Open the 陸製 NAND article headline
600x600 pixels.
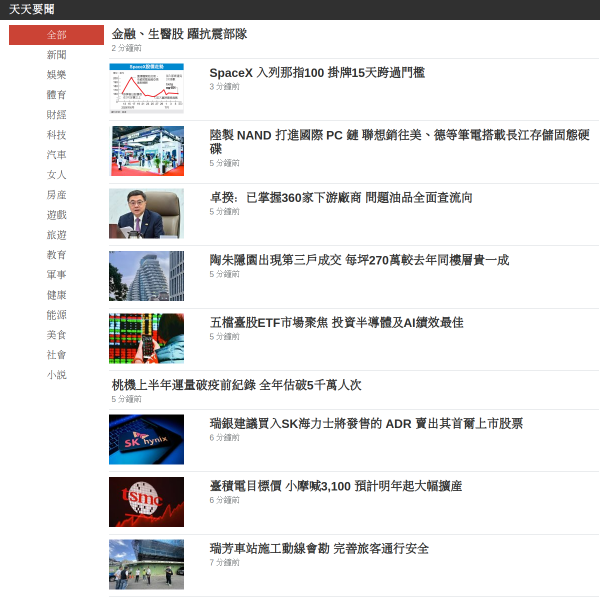399,142
